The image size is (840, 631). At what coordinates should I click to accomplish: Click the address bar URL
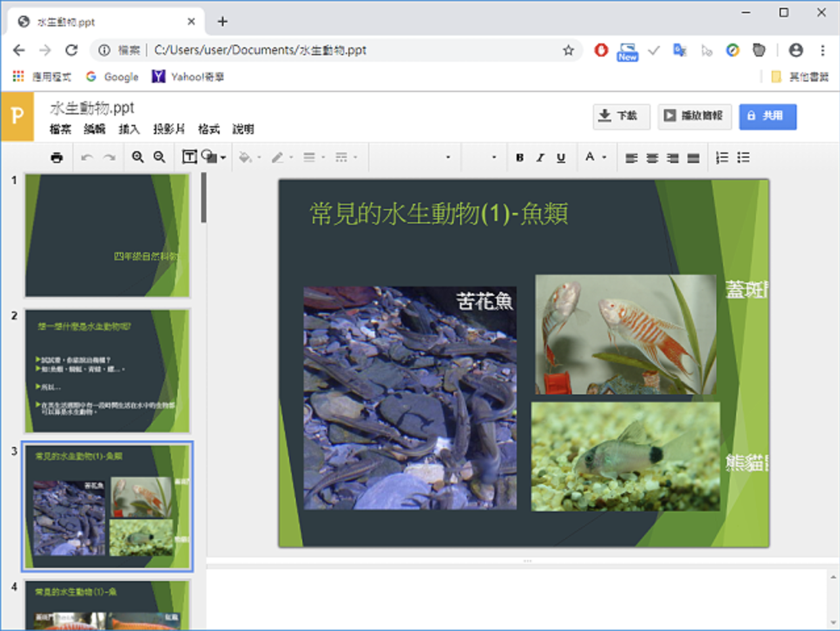coord(260,50)
